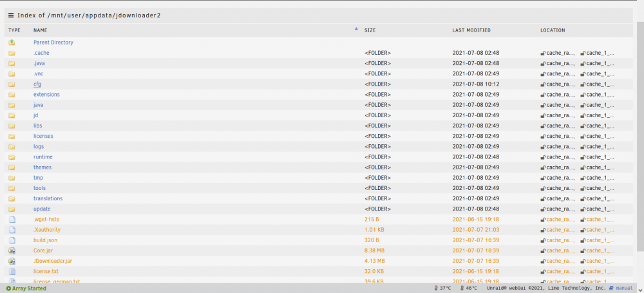Screen dimensions: 644x293
Task: Click the 4.13 MB size value
Action: pos(375,261)
